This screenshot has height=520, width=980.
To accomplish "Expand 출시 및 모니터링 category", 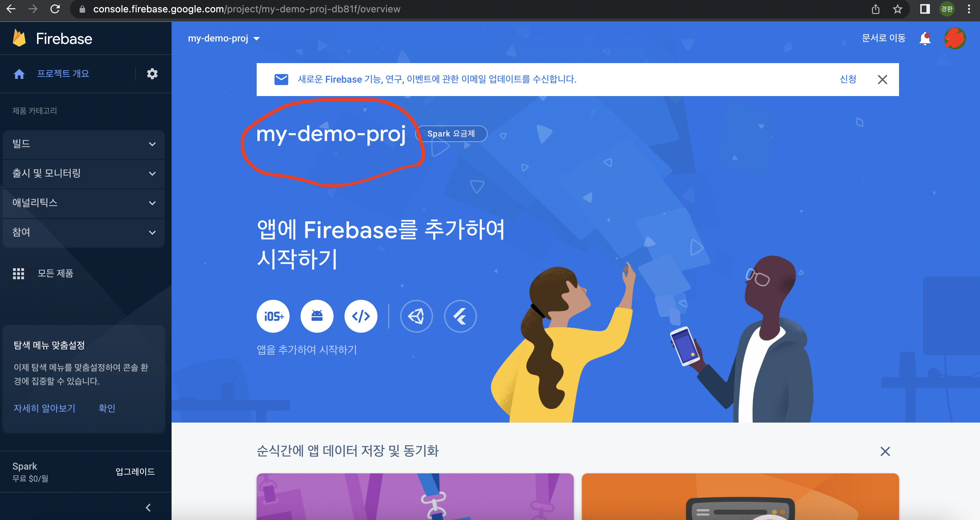I will (84, 174).
